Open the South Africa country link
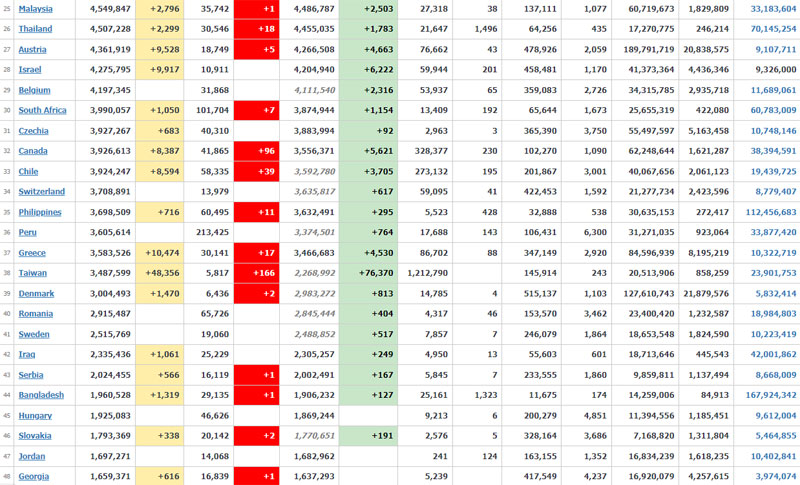This screenshot has width=800, height=485. 42,110
